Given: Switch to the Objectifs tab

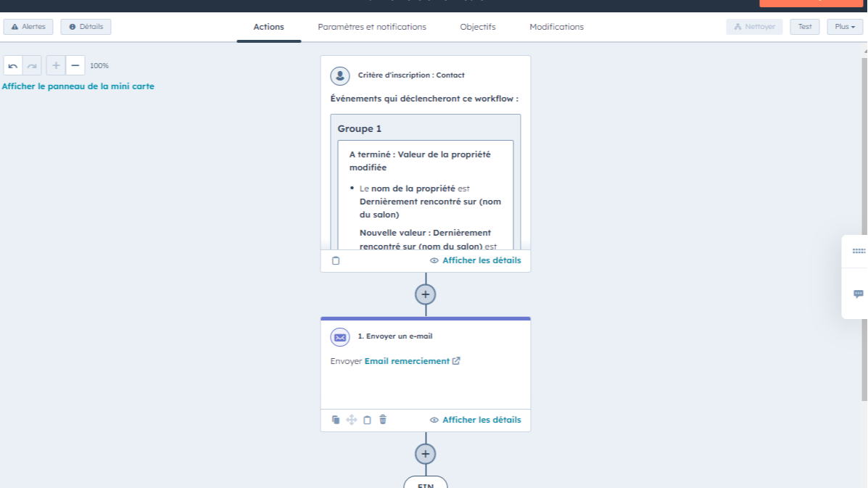Looking at the screenshot, I should point(477,27).
